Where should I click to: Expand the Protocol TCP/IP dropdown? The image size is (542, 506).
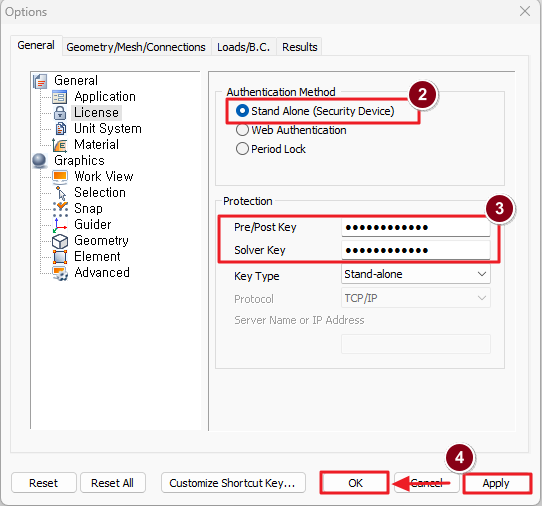(x=415, y=298)
